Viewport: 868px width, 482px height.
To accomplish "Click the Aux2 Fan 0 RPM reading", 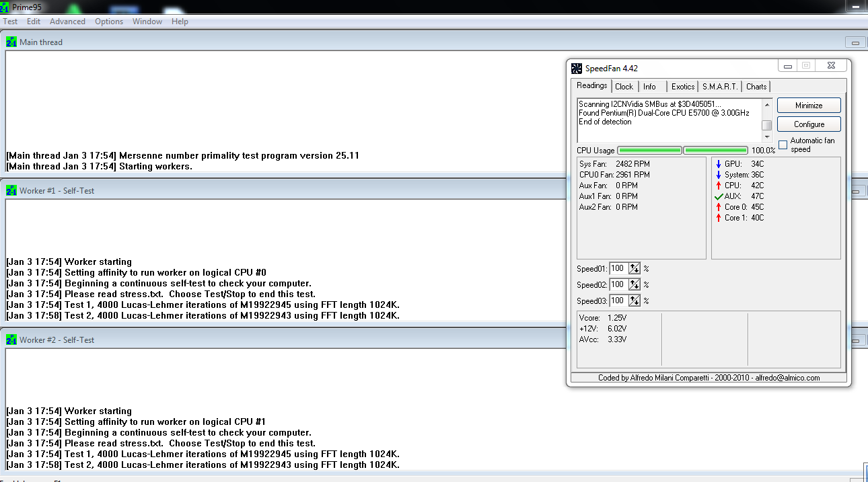I will point(608,207).
